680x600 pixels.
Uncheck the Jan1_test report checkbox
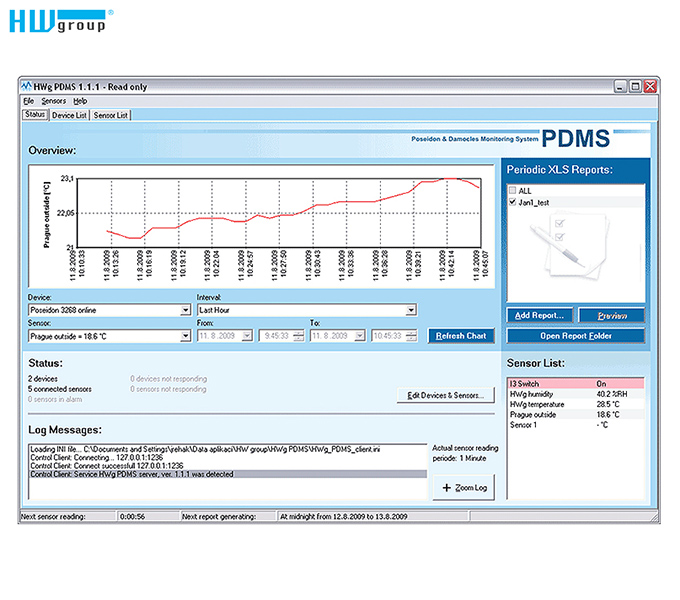(513, 202)
